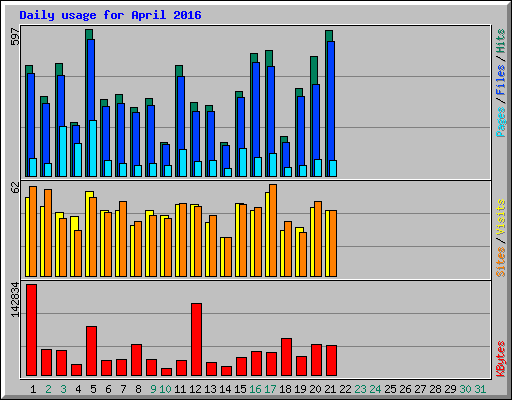Click the yellow 'Visits' legend label

click(x=501, y=217)
